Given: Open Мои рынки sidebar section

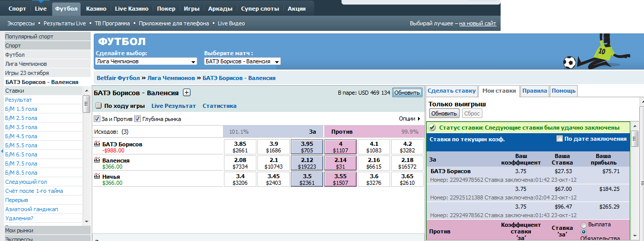Looking at the screenshot, I should click(47, 230).
